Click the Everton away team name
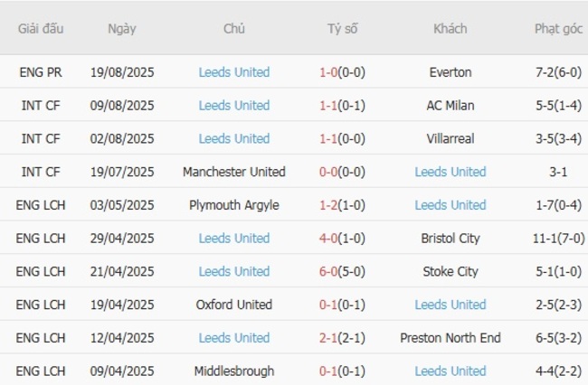Viewport: 588px width, 385px height. [x=450, y=72]
